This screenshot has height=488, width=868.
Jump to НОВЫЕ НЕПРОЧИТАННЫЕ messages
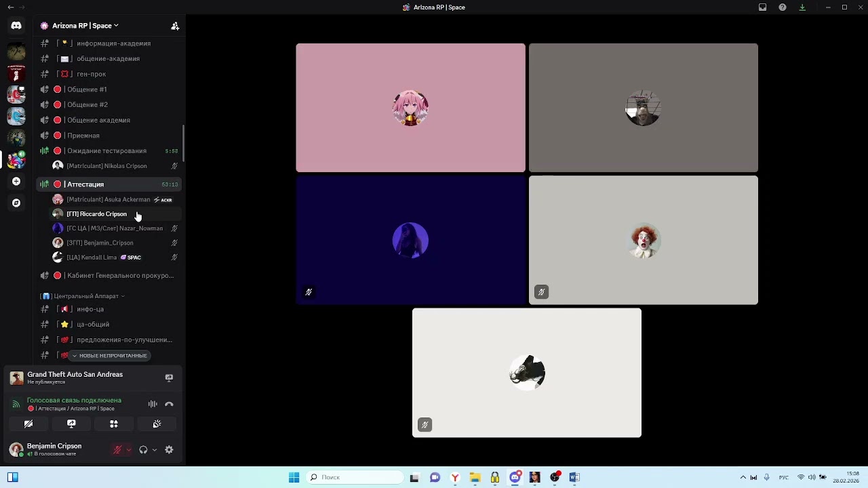pyautogui.click(x=108, y=356)
